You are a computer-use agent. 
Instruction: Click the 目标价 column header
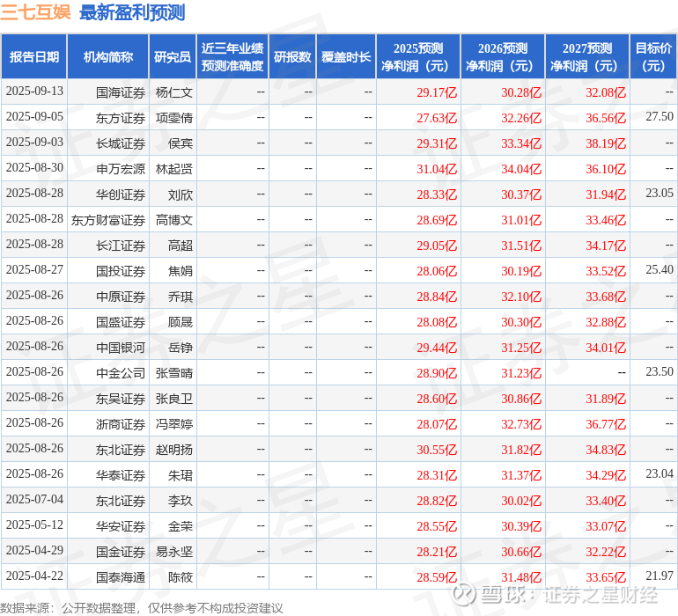[x=653, y=56]
